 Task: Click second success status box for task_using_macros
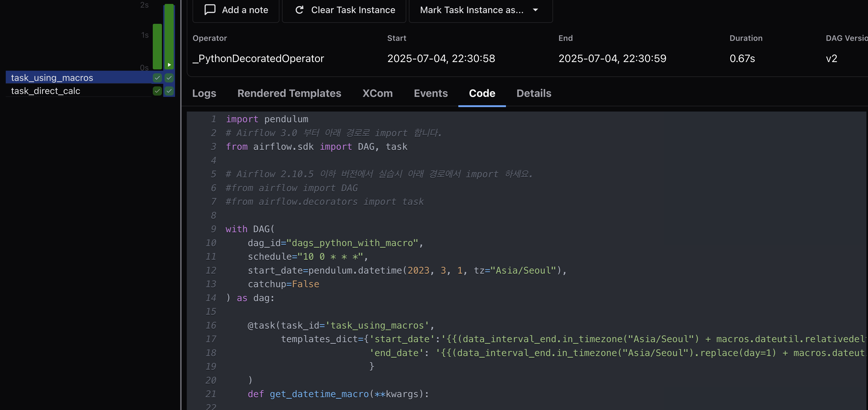coord(169,77)
